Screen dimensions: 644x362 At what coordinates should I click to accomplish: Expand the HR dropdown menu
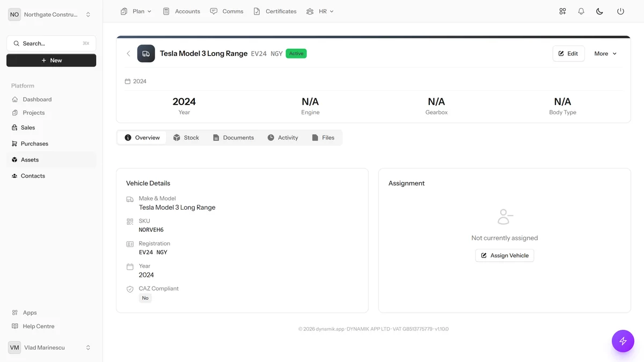tap(320, 11)
